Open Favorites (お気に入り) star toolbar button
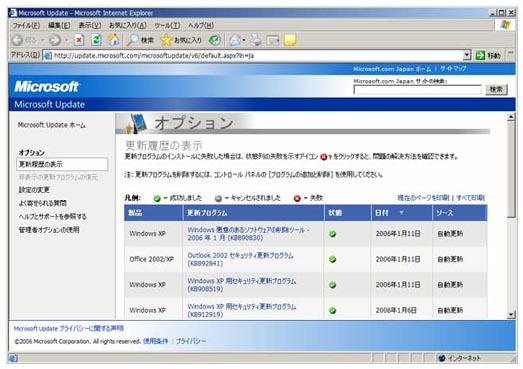The width and height of the screenshot is (523, 369). coord(181,40)
